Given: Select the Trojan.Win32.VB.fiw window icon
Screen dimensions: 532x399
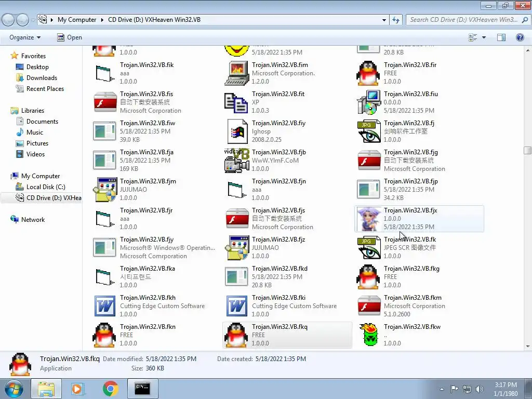Looking at the screenshot, I should tap(104, 131).
